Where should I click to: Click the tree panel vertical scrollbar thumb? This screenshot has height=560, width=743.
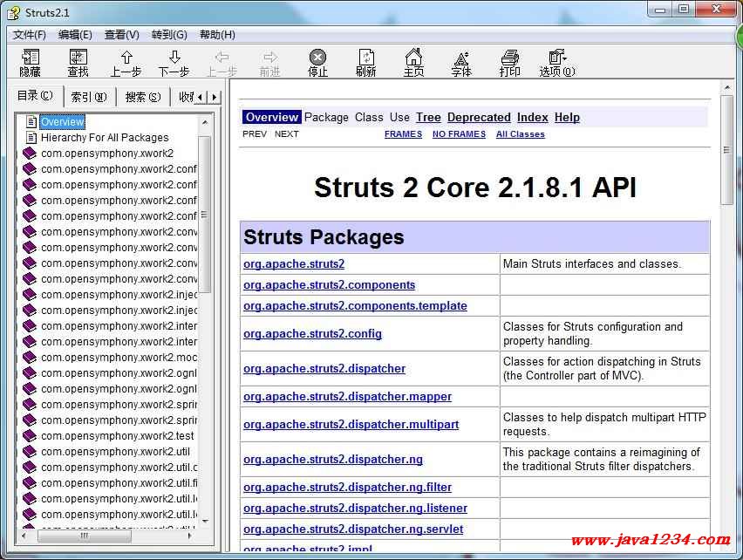click(x=205, y=215)
